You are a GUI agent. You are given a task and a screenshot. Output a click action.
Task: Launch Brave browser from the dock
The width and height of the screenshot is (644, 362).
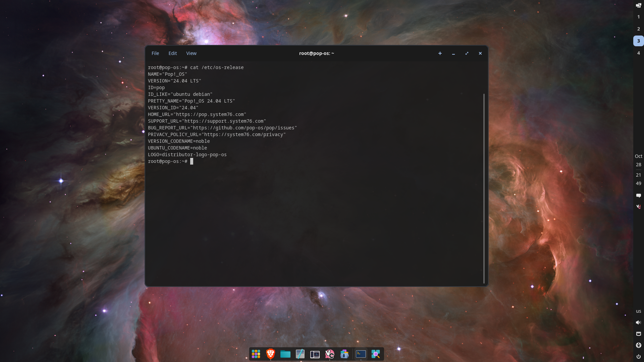[271, 354]
